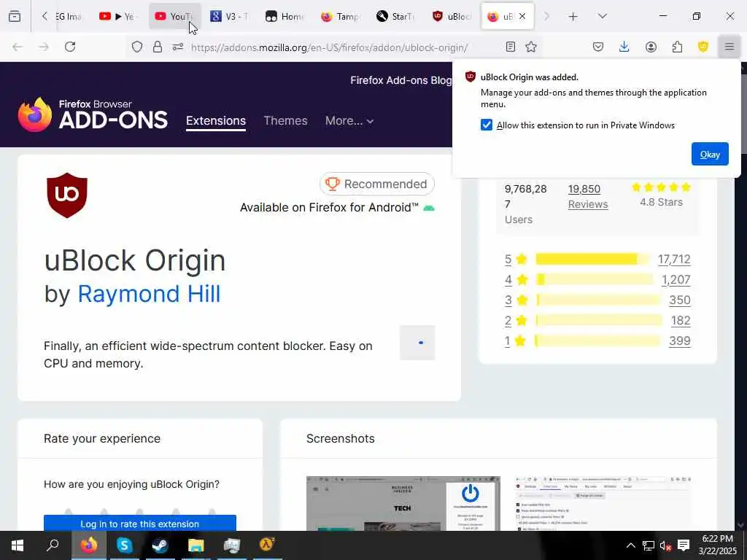Open the 19,850 Reviews link

click(x=588, y=196)
